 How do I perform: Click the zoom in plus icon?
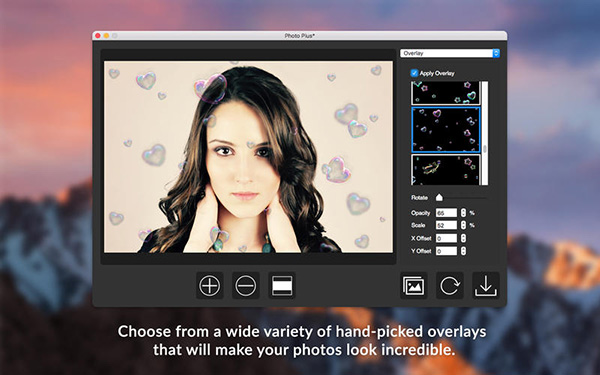click(210, 285)
